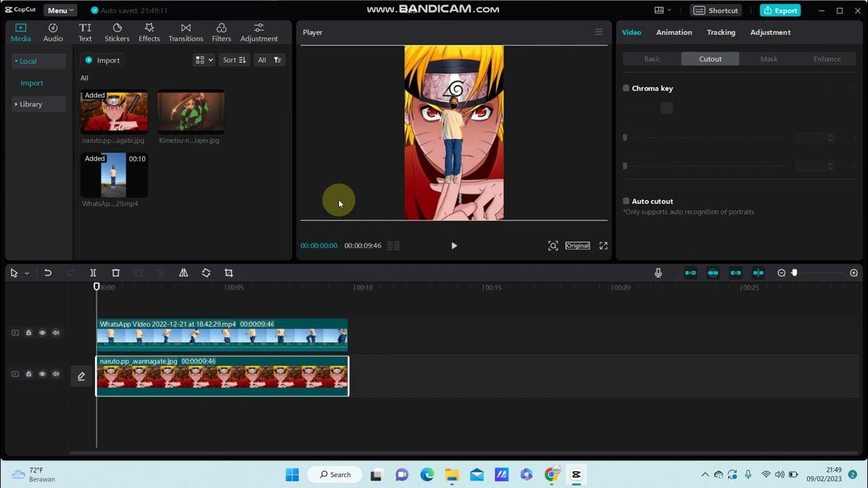
Task: Expand the Library tree section
Action: pyautogui.click(x=39, y=104)
